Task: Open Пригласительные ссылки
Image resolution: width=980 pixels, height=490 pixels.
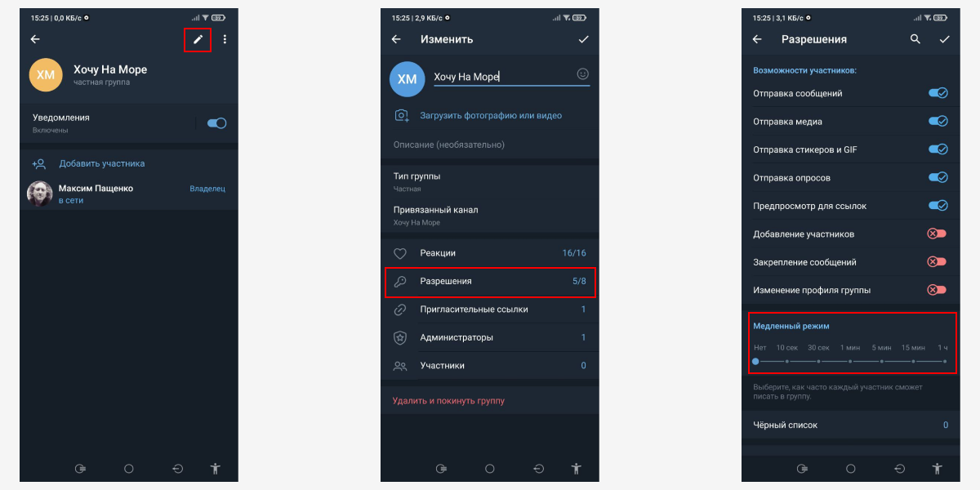Action: tap(490, 310)
